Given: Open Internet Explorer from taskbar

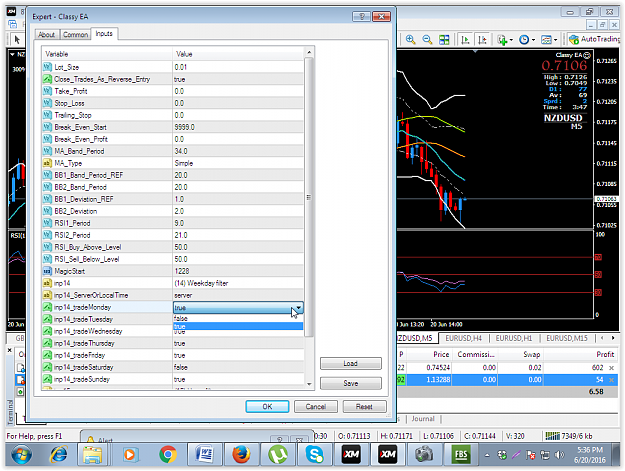Looking at the screenshot, I should tap(57, 454).
